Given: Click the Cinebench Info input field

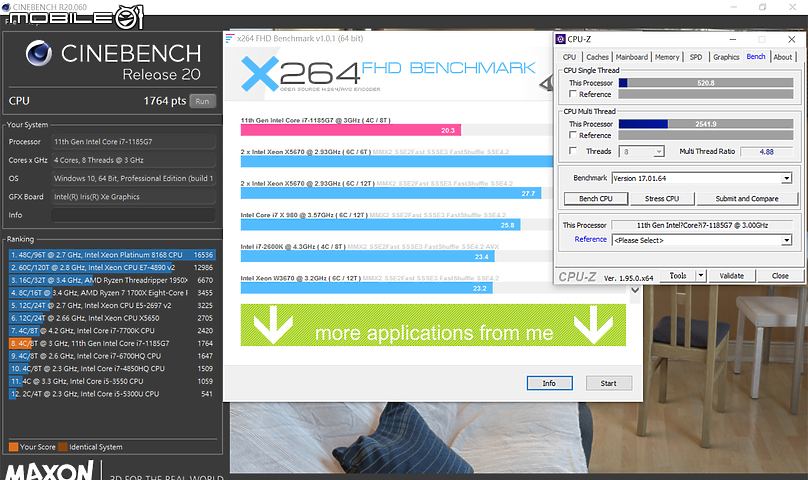Looking at the screenshot, I should click(x=133, y=215).
